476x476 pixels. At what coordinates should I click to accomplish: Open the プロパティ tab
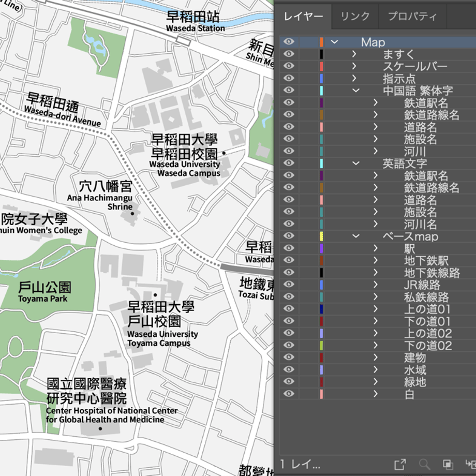(x=412, y=16)
